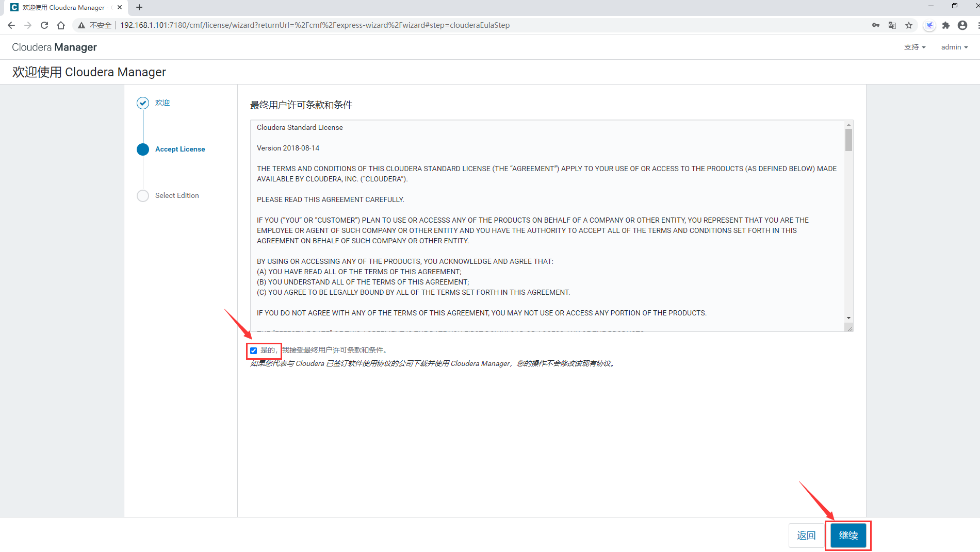Open the blue bird extension icon
The width and height of the screenshot is (980, 552).
click(x=929, y=25)
